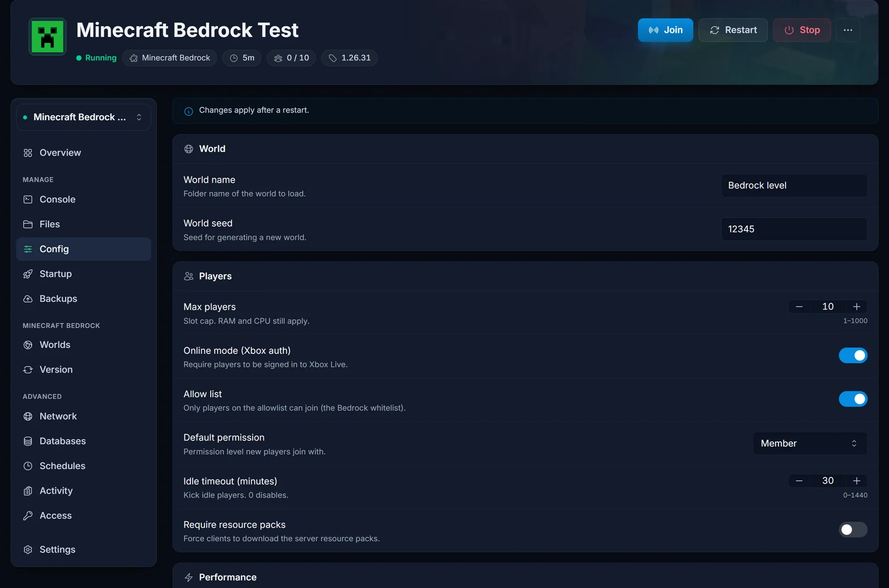
Task: Click the World seed input field
Action: tap(794, 229)
